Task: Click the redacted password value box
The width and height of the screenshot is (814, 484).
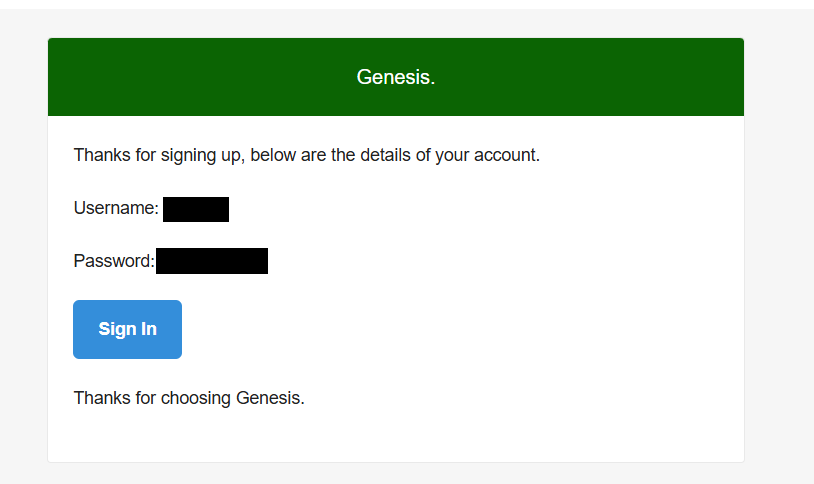Action: tap(212, 261)
